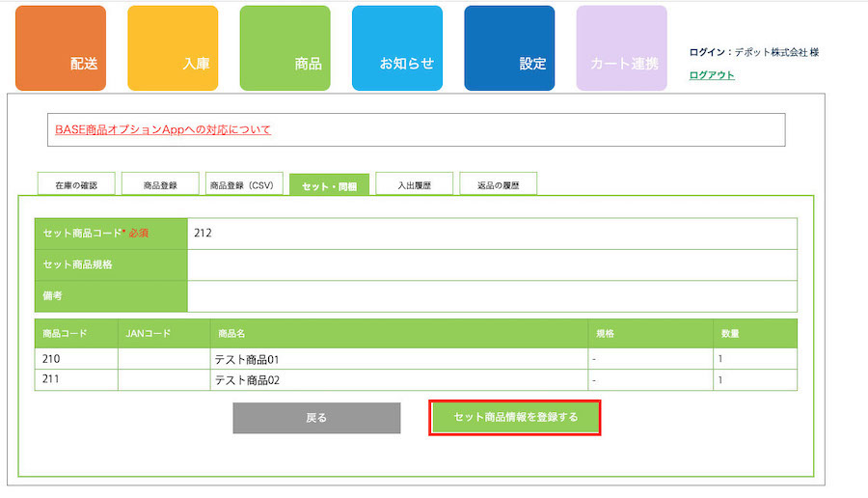Click the ログアウト link
This screenshot has width=868, height=498.
tap(712, 75)
